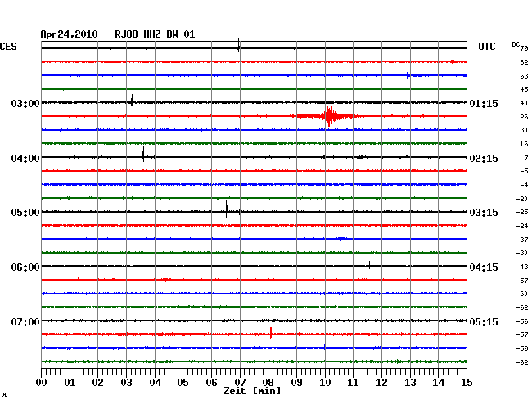Click the black spike on the 01:15 trace
532x404 pixels.
click(x=132, y=101)
